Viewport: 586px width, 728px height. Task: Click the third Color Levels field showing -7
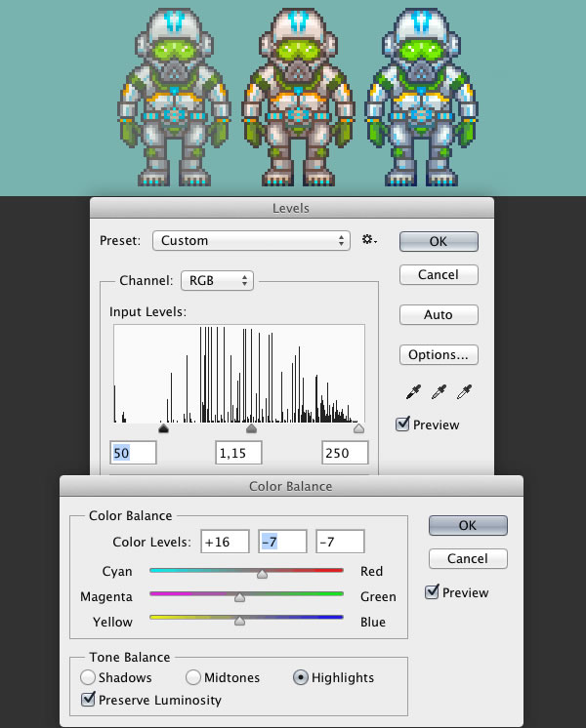click(340, 542)
